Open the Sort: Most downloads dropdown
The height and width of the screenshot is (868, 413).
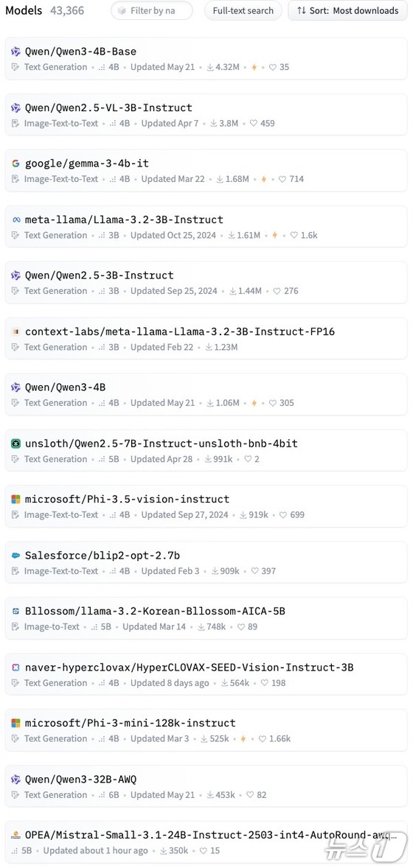347,10
